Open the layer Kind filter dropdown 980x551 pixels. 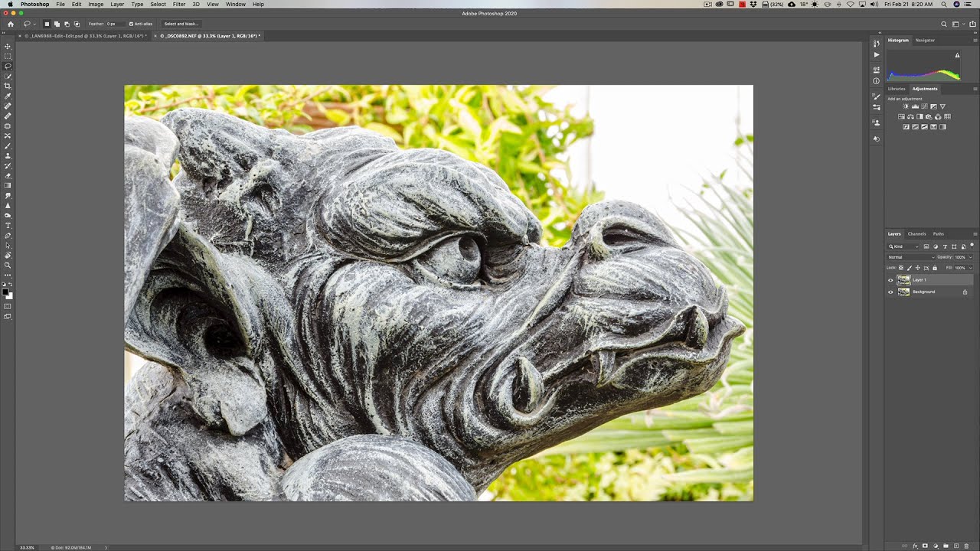point(903,246)
